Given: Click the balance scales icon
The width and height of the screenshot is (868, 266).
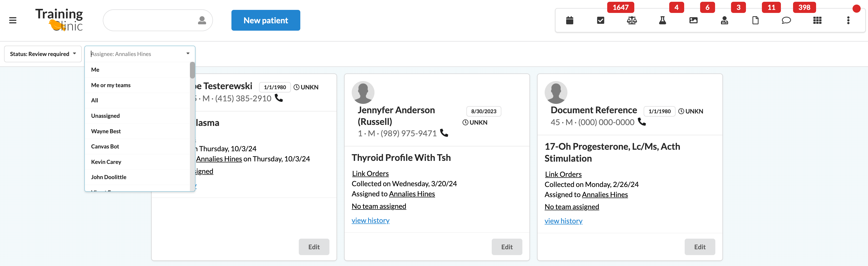Looking at the screenshot, I should 632,21.
